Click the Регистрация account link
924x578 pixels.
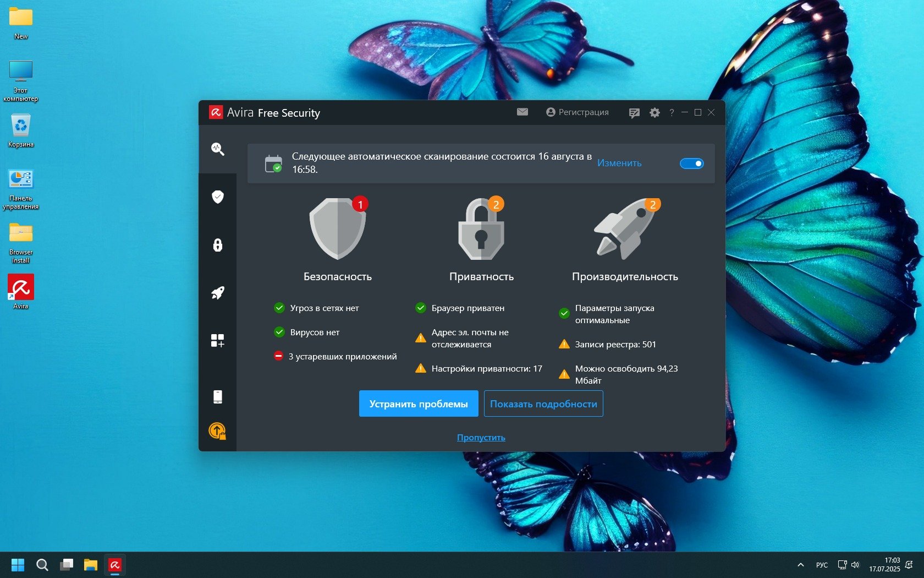click(577, 112)
